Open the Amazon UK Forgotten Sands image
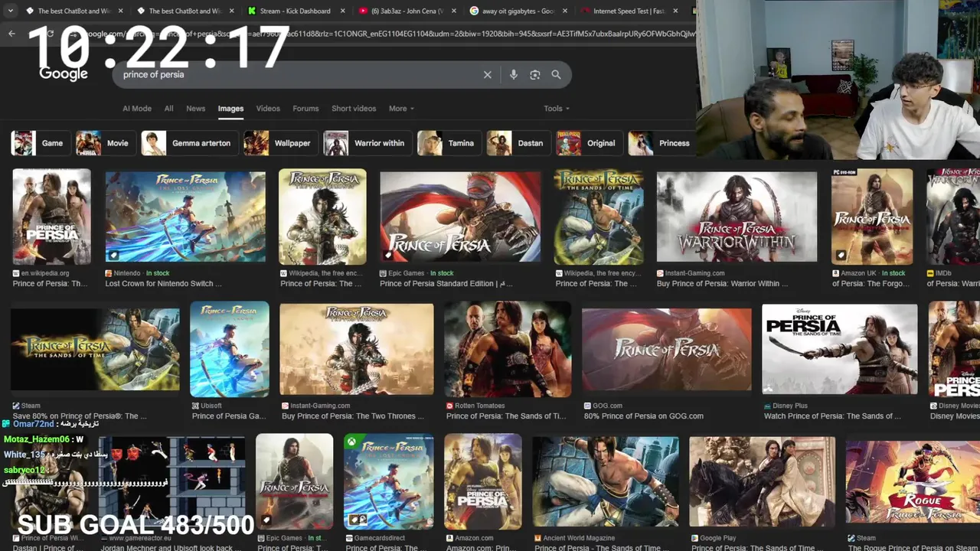980x551 pixels. (872, 217)
